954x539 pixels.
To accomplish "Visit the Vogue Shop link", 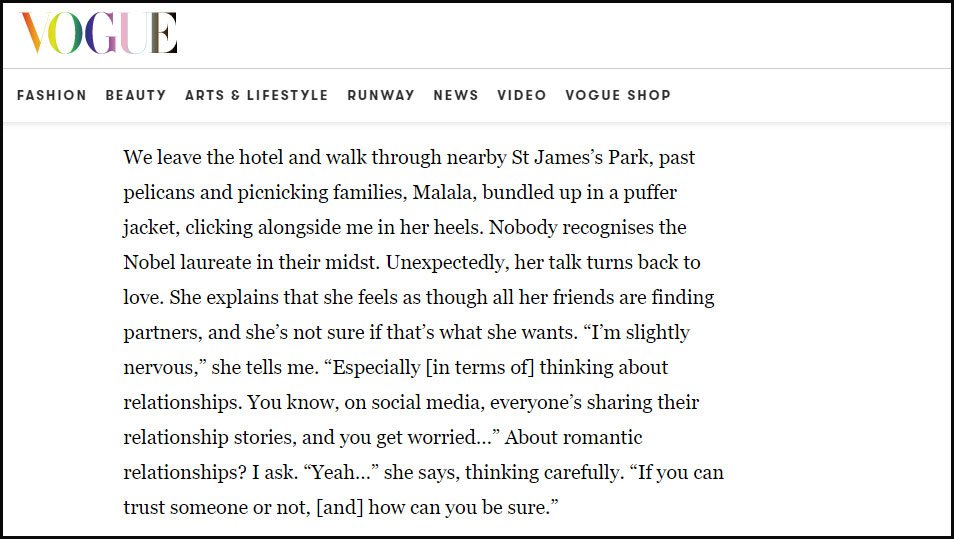I will tap(618, 96).
